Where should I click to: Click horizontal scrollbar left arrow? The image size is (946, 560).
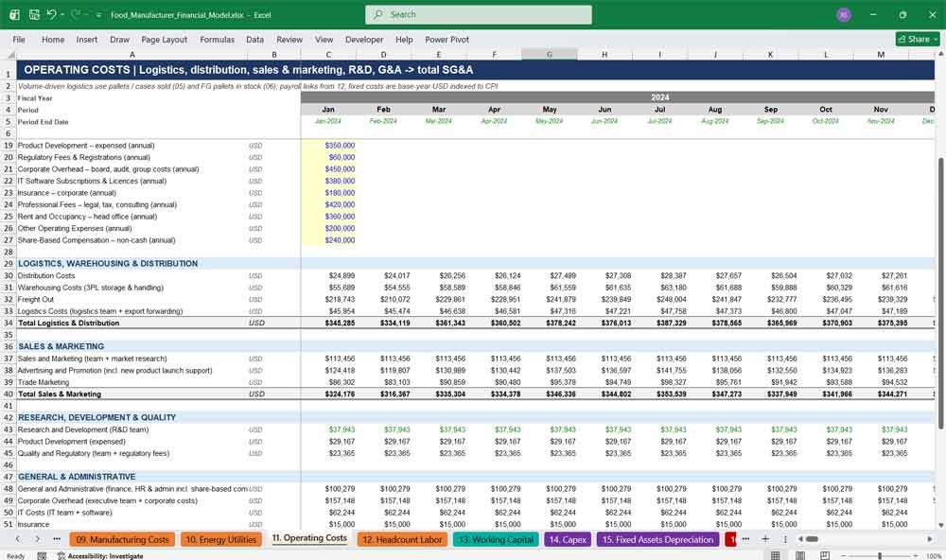(x=800, y=539)
